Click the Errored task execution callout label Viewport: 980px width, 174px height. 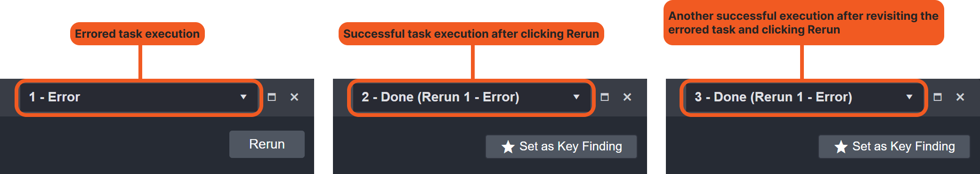click(x=138, y=34)
